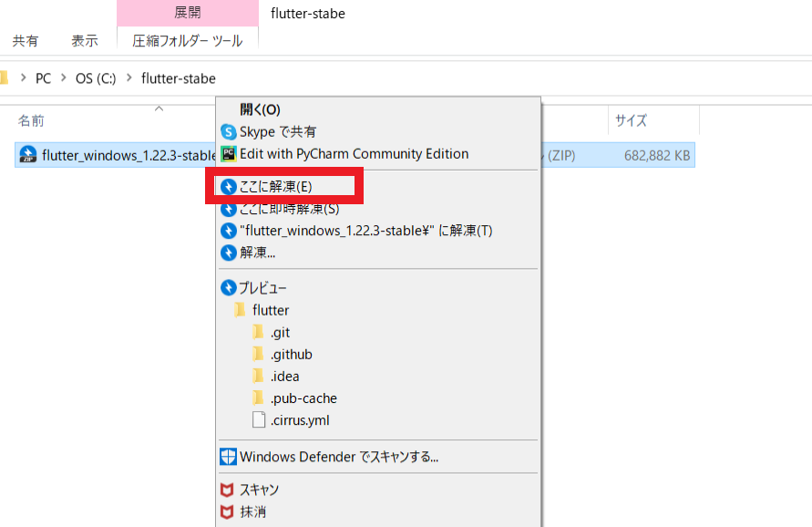This screenshot has height=527, width=812.
Task: Select ここに即時解凍(S) entry
Action: (378, 209)
